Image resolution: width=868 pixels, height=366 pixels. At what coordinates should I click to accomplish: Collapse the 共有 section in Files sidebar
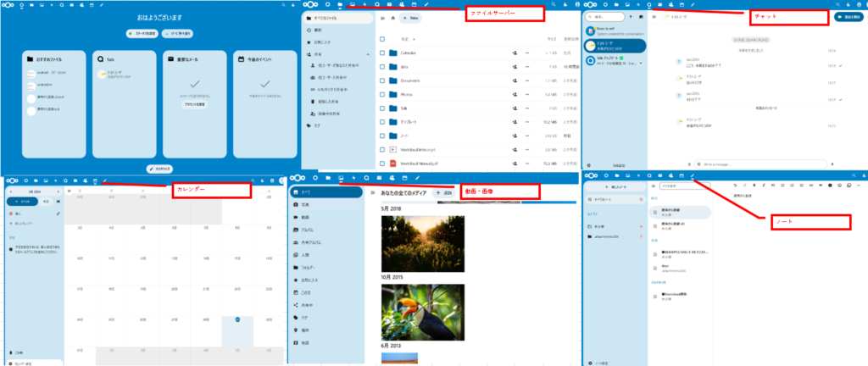pos(369,53)
